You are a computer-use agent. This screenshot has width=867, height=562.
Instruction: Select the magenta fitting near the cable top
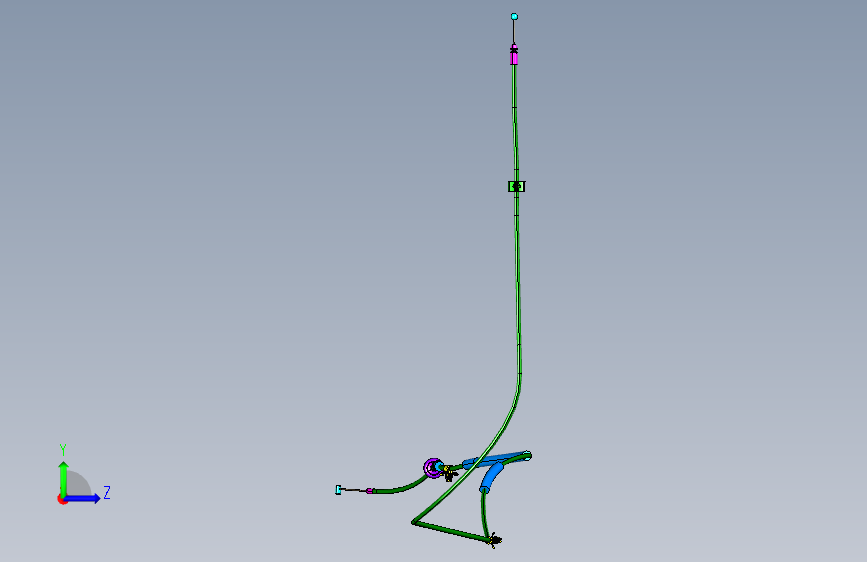514,56
